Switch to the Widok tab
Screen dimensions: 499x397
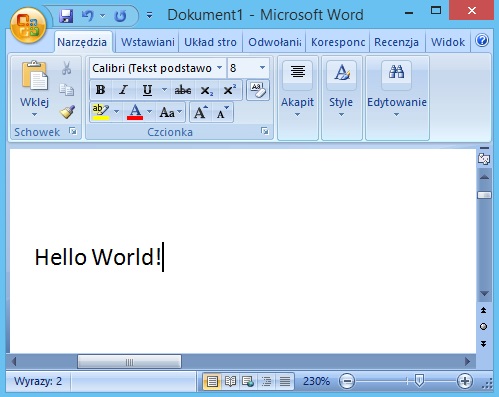coord(448,42)
